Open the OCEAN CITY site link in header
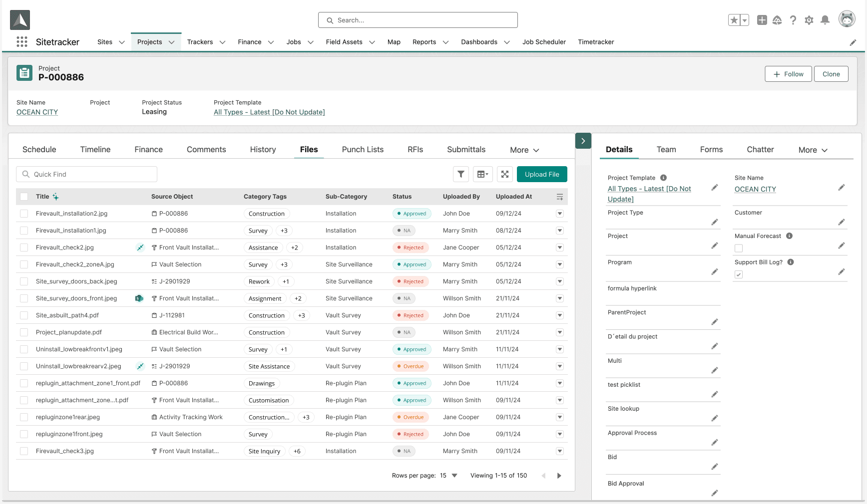867x504 pixels. click(37, 112)
